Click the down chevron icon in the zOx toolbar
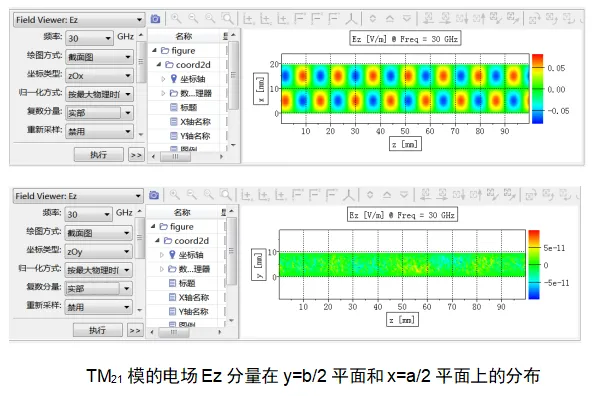This screenshot has width=607, height=396. [x=406, y=18]
